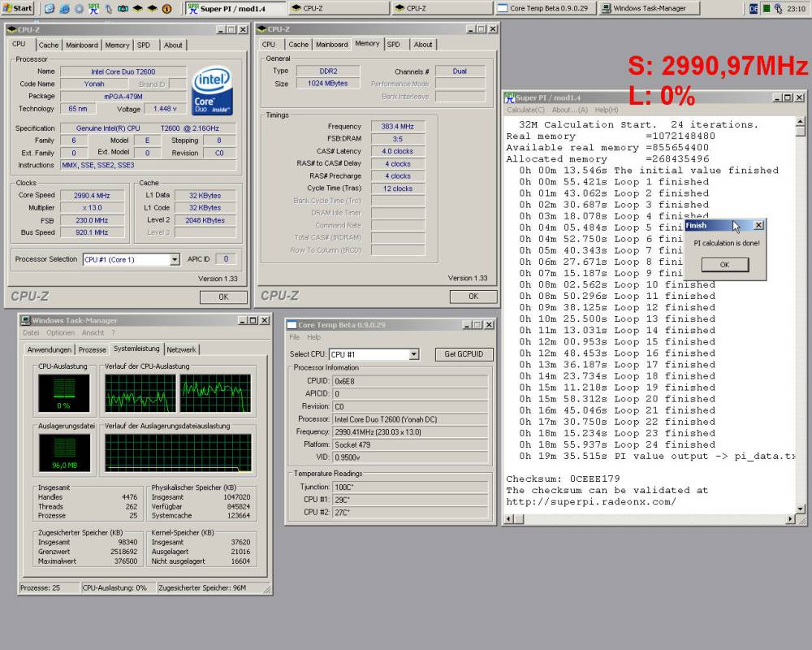Click OK in the Finish dialog
Image resolution: width=812 pixels, height=650 pixels.
(x=724, y=264)
